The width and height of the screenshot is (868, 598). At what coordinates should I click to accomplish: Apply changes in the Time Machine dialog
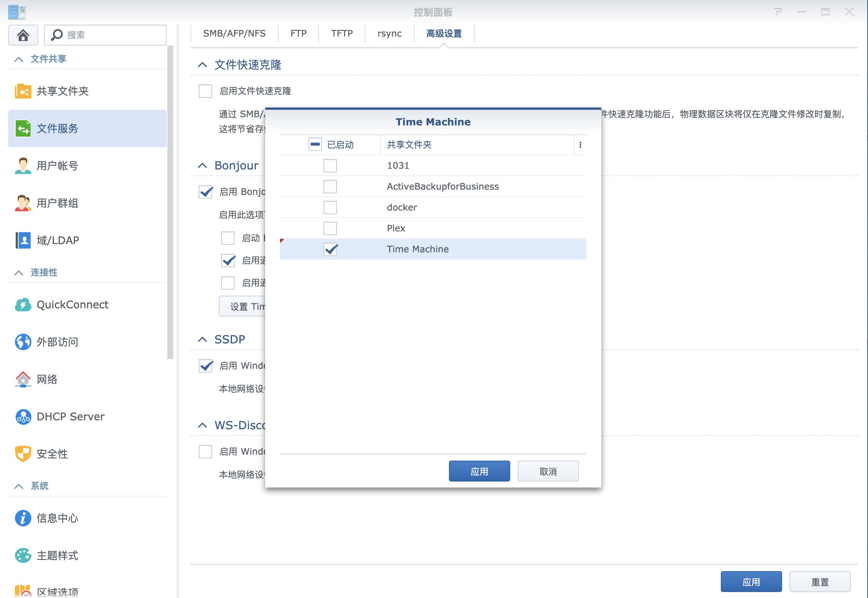click(x=479, y=471)
